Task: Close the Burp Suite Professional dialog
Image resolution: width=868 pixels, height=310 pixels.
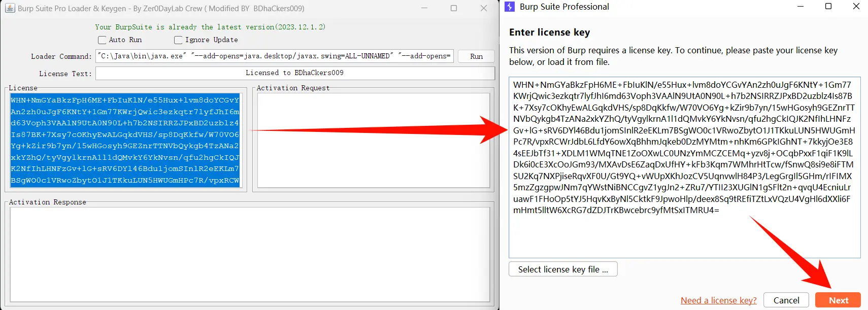Action: click(x=856, y=7)
